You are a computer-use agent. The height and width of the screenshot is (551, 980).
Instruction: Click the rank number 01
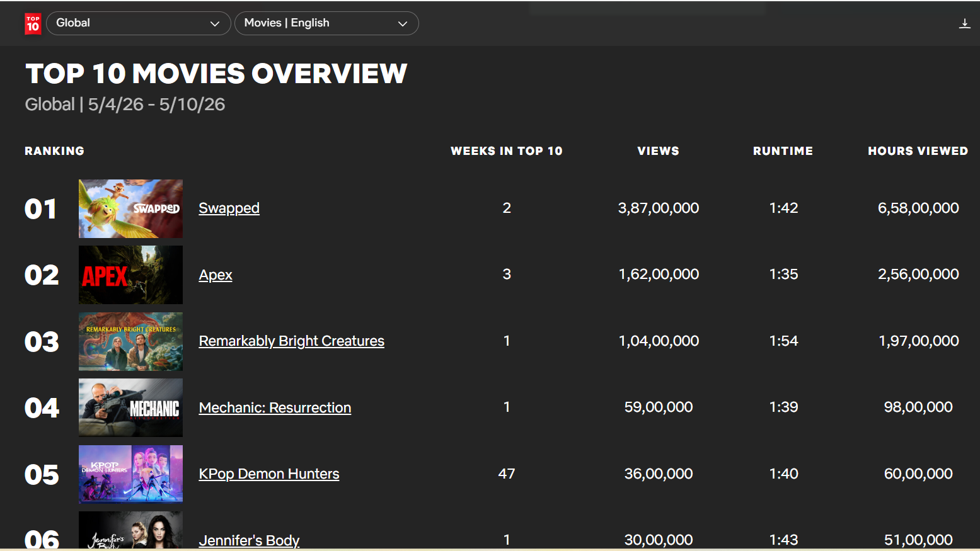click(41, 209)
